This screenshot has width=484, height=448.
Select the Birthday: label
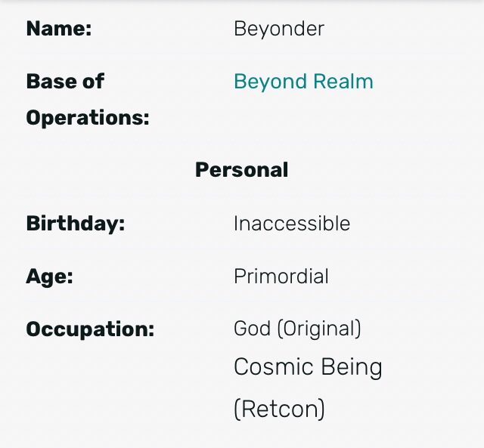(76, 224)
